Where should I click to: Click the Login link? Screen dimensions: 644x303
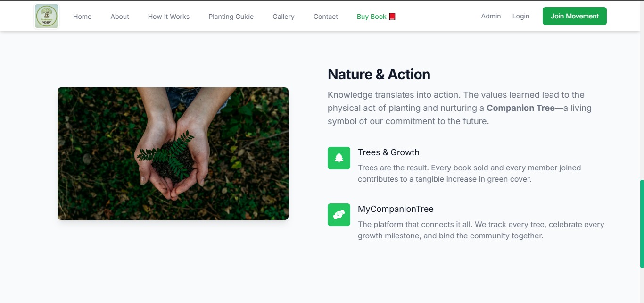coord(520,16)
